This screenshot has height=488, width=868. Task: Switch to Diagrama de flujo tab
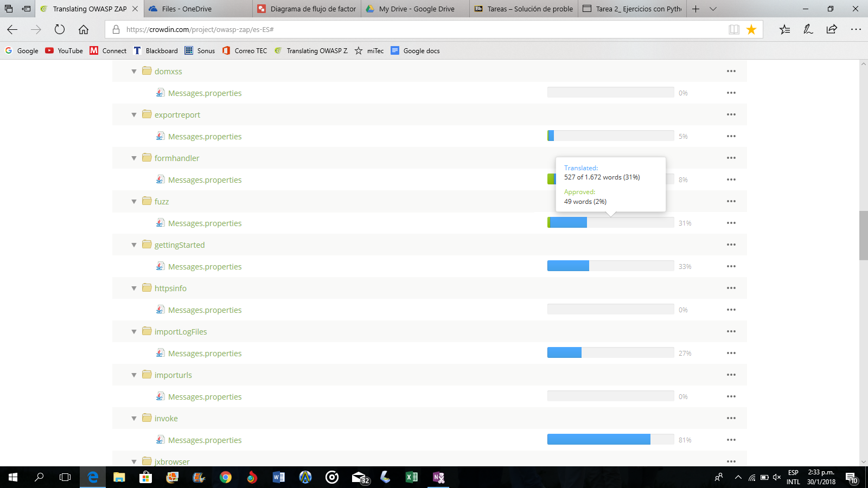[307, 9]
